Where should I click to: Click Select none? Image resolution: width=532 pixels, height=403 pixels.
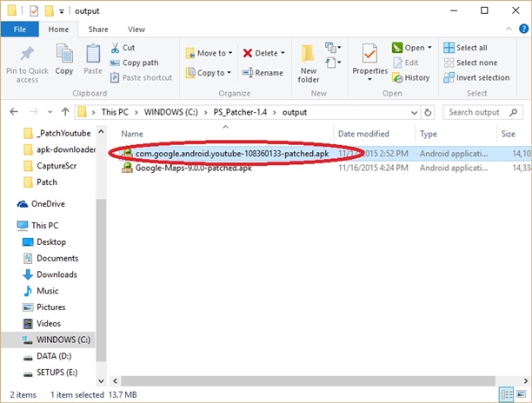[470, 63]
